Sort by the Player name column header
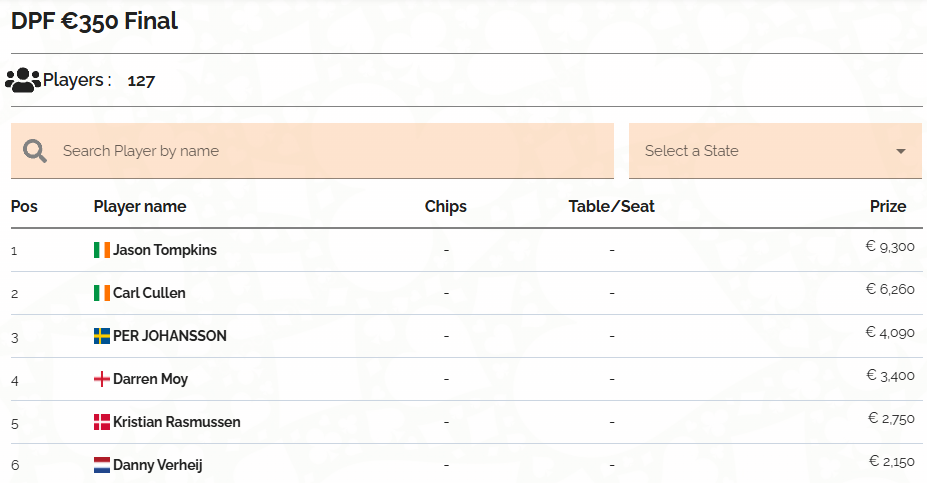This screenshot has width=927, height=483. (140, 206)
